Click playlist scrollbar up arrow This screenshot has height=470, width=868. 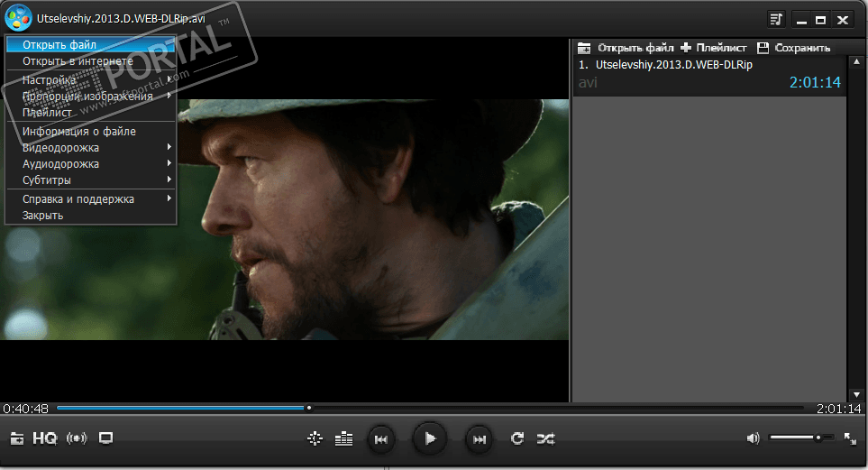[x=856, y=61]
